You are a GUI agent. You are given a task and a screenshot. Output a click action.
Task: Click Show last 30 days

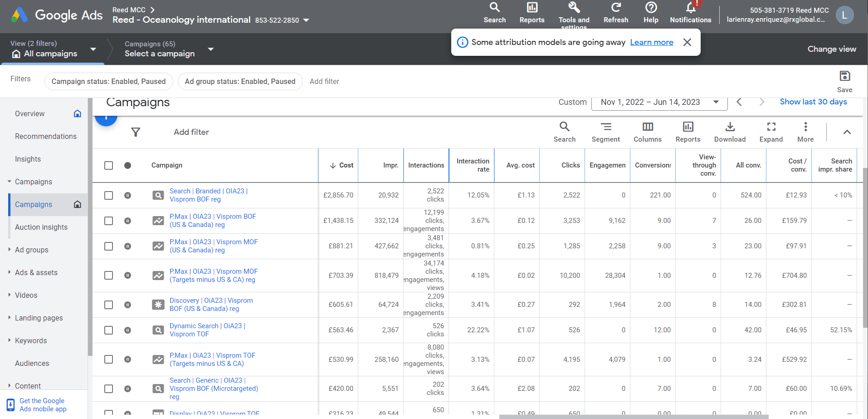813,102
